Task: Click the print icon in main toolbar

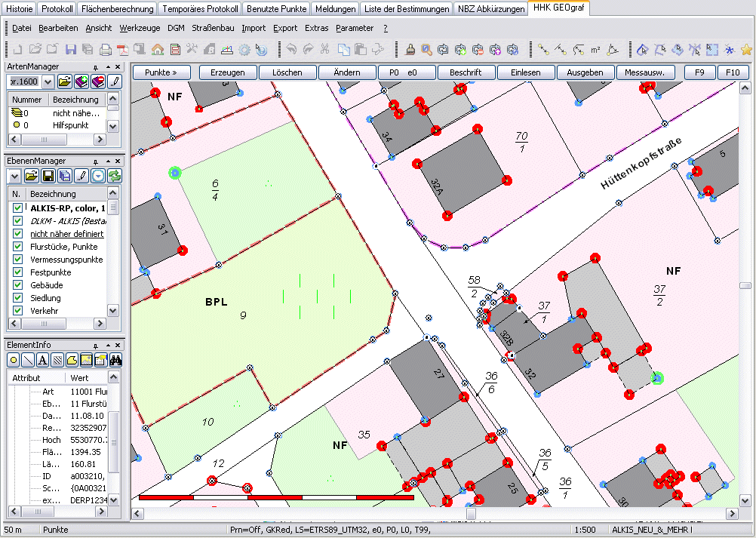Action: [x=106, y=50]
